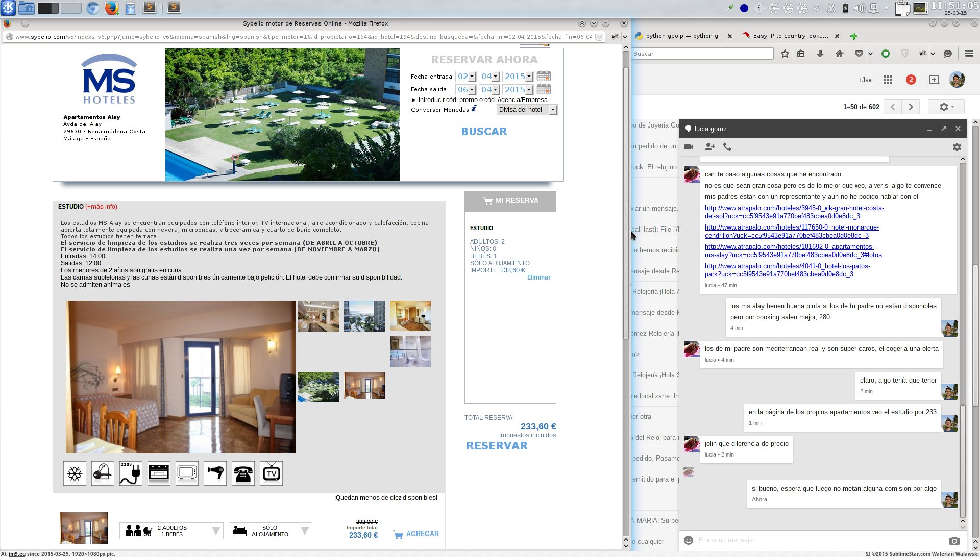Open the Divisa del hotel currency dropdown
Viewport: 980px width, 557px height.
tap(526, 110)
